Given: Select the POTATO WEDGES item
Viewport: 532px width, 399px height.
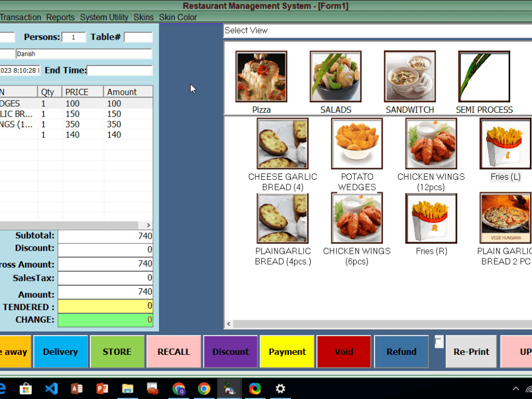Looking at the screenshot, I should click(356, 144).
